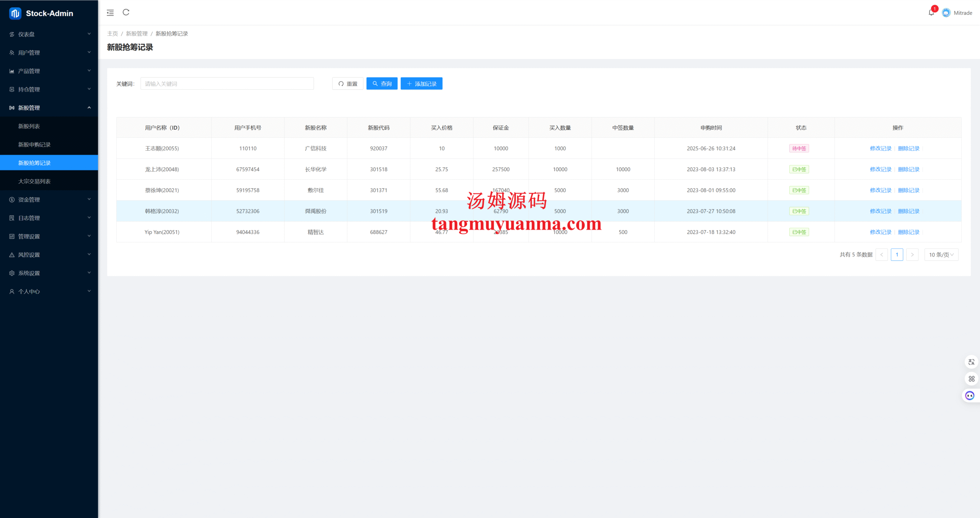The height and width of the screenshot is (518, 980).
Task: Click 修改记录 for 王志顺 row
Action: coord(880,148)
